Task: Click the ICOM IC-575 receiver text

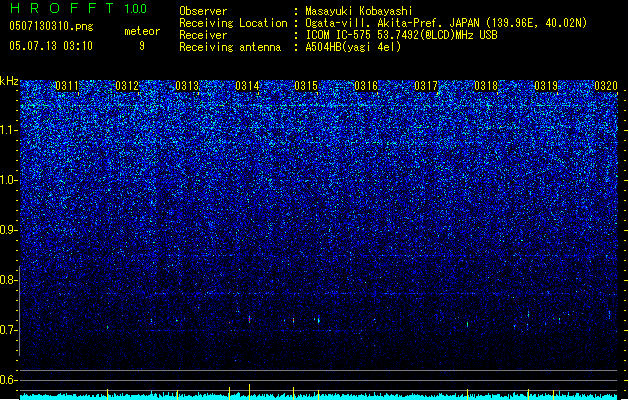Action: [x=401, y=35]
